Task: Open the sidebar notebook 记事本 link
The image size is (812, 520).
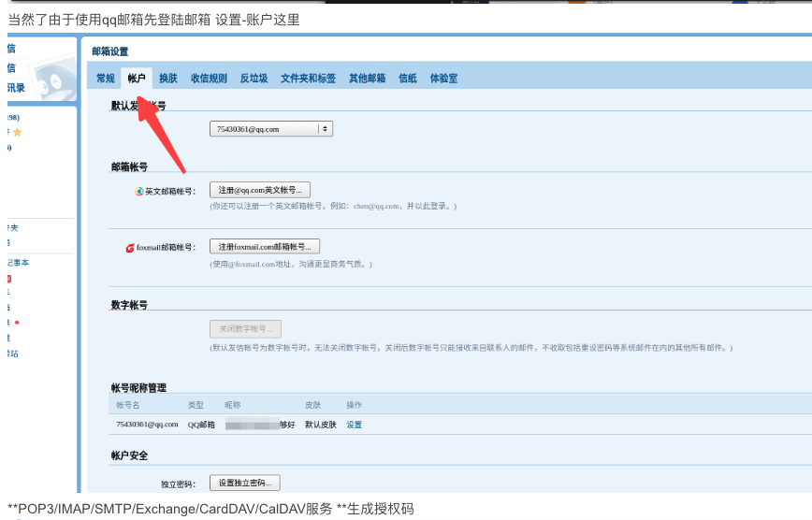Action: click(19, 263)
